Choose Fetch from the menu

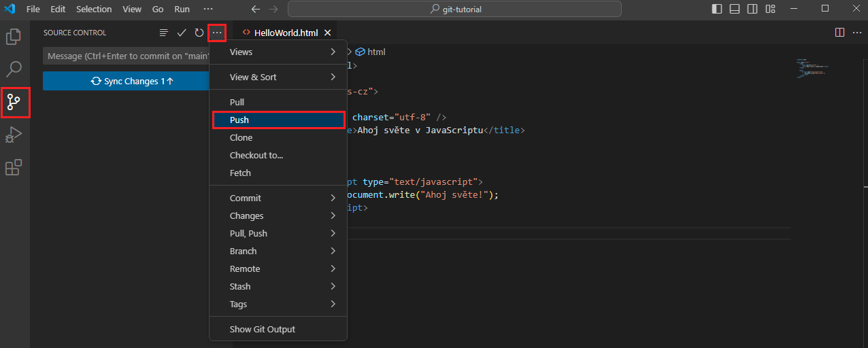278,173
